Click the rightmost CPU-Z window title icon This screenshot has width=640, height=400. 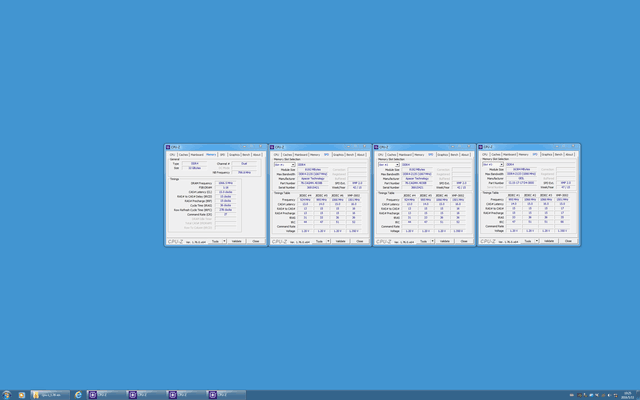(x=482, y=146)
